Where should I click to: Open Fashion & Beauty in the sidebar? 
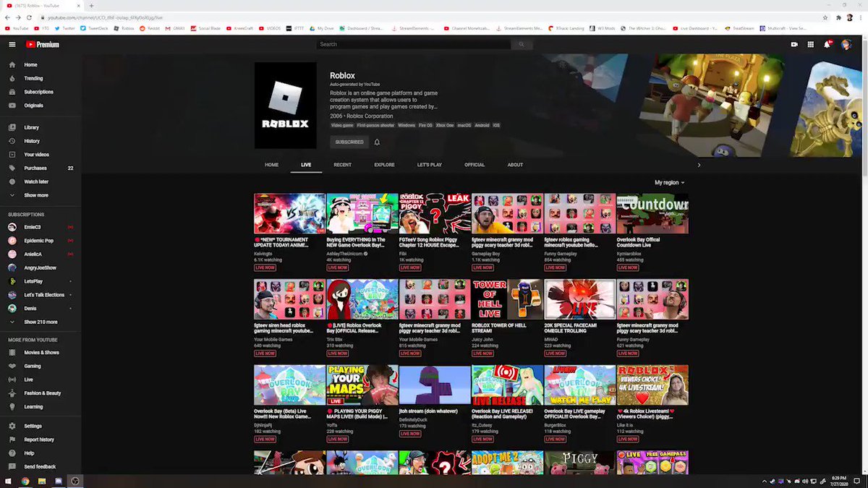[41, 393]
